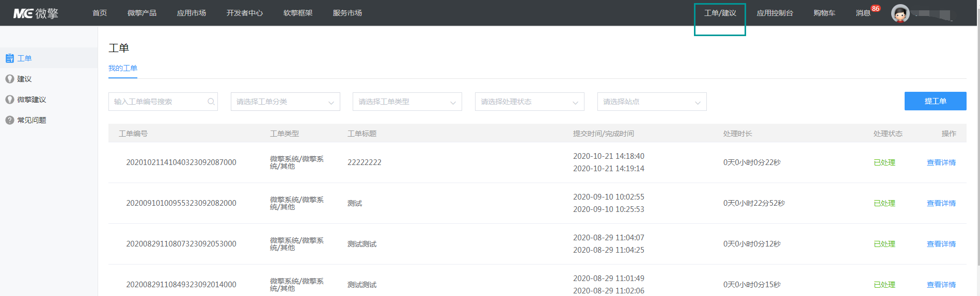The image size is (980, 296).
Task: Click the 建议 sidebar lightbulb icon
Action: [10, 79]
